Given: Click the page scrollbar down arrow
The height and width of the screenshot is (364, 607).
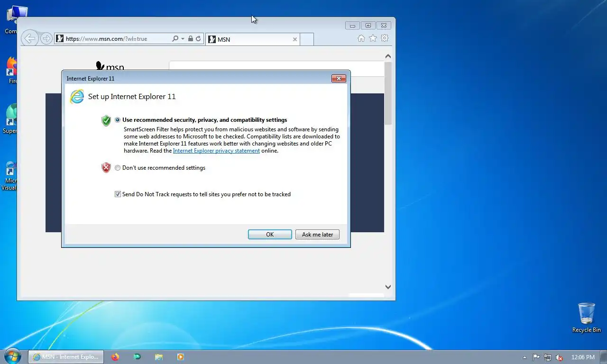Looking at the screenshot, I should 388,287.
